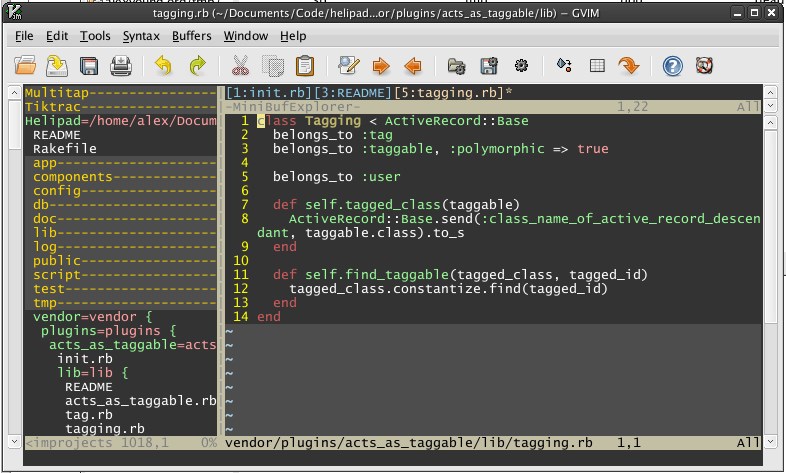The image size is (786, 473).
Task: Expand the Tiktrac project fold
Action: pyautogui.click(x=120, y=107)
